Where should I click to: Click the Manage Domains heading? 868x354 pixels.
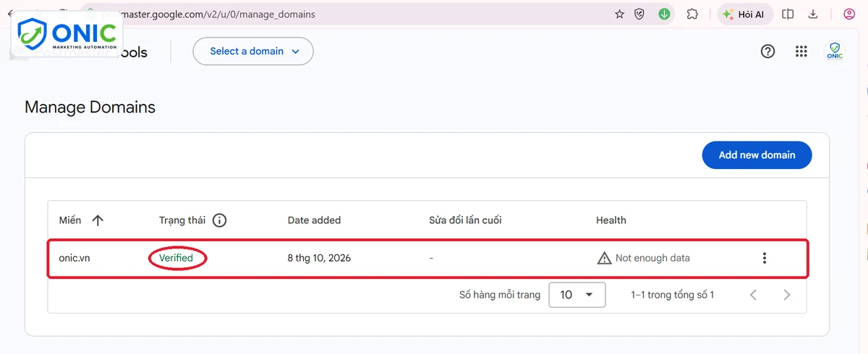point(90,108)
